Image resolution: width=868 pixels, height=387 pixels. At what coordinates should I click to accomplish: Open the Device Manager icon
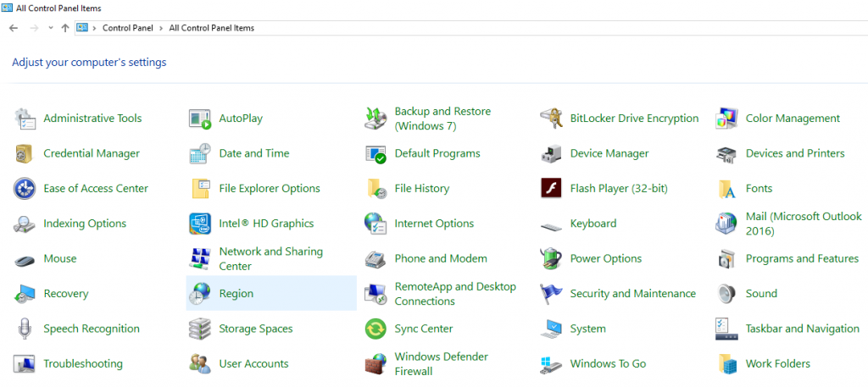551,153
